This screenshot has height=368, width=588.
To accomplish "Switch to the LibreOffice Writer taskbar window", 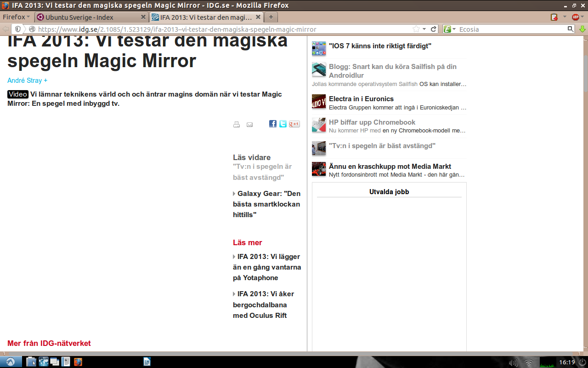I will 147,362.
